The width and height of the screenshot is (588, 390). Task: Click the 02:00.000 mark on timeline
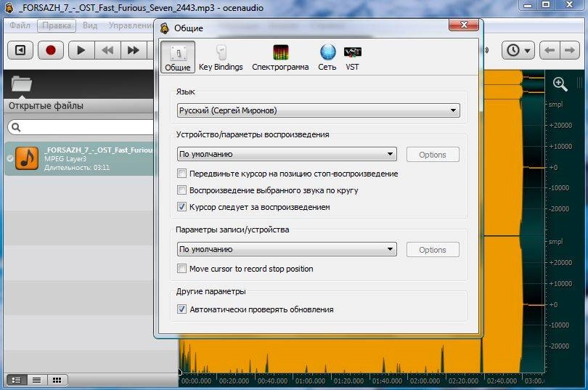pos(425,381)
